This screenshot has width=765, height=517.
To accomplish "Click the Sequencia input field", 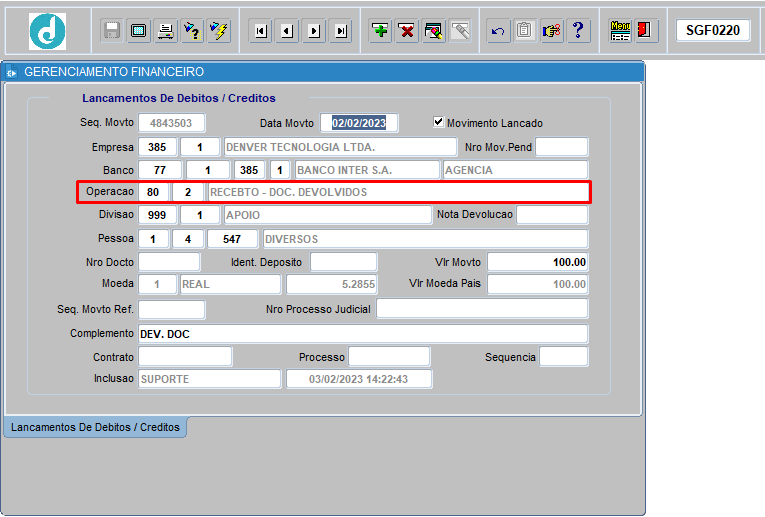I will 564,357.
